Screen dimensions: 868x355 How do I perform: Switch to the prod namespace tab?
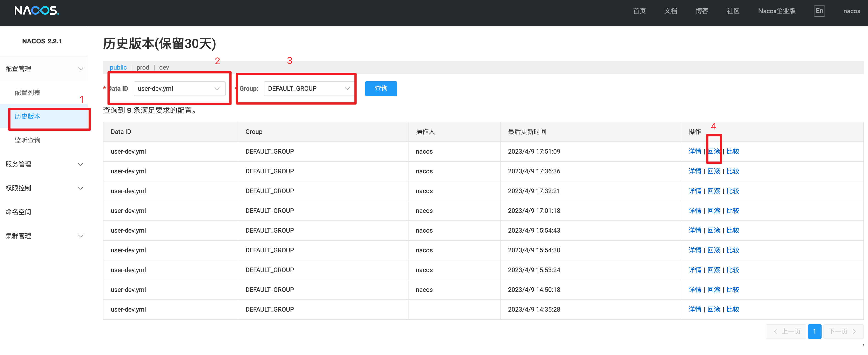tap(143, 67)
